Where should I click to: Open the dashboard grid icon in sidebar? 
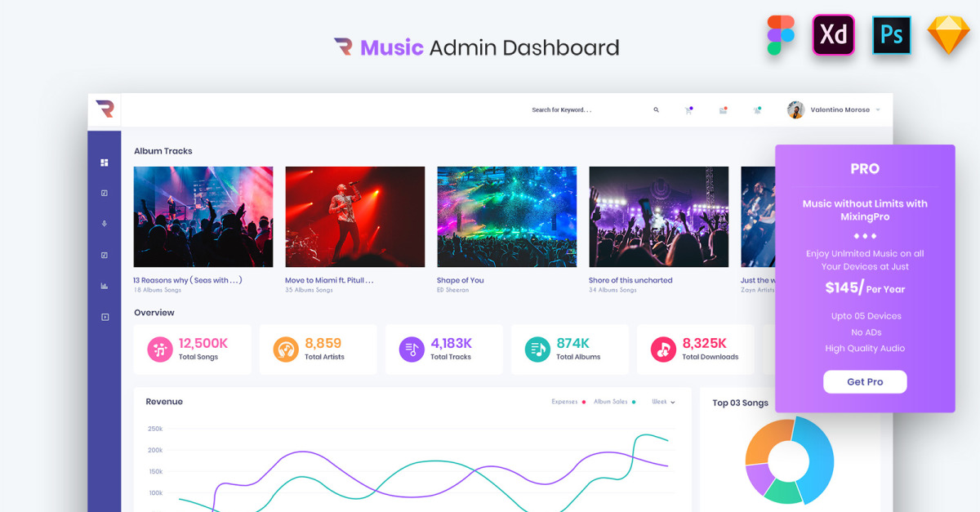click(105, 163)
